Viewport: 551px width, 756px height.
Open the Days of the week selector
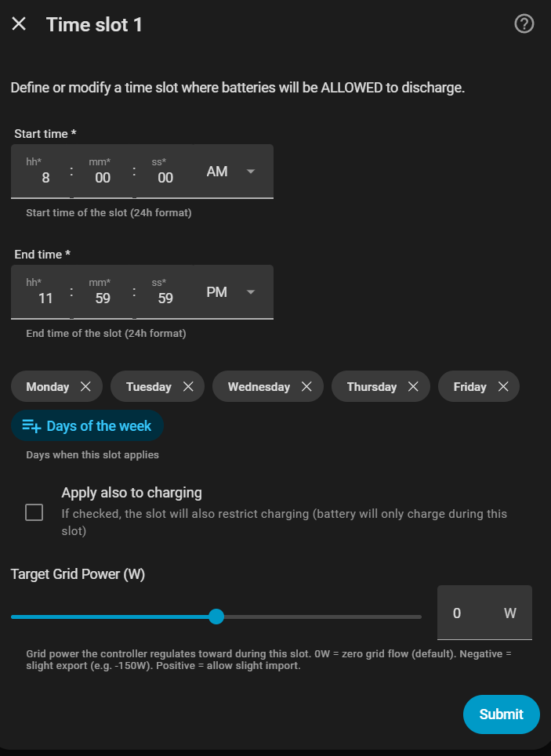[87, 426]
